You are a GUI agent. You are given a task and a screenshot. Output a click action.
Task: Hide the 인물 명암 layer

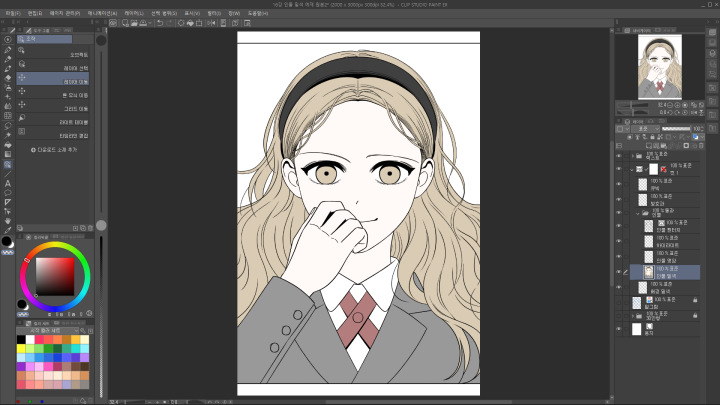(x=619, y=256)
